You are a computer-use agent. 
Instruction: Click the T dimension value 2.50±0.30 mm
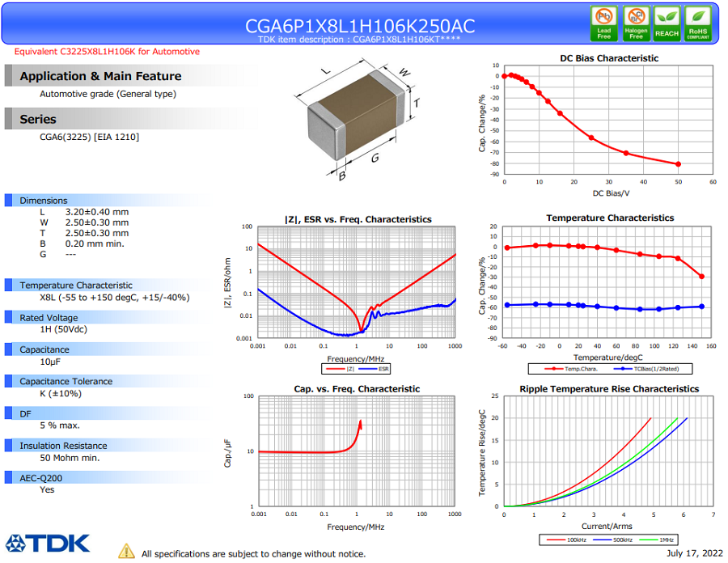tap(96, 234)
